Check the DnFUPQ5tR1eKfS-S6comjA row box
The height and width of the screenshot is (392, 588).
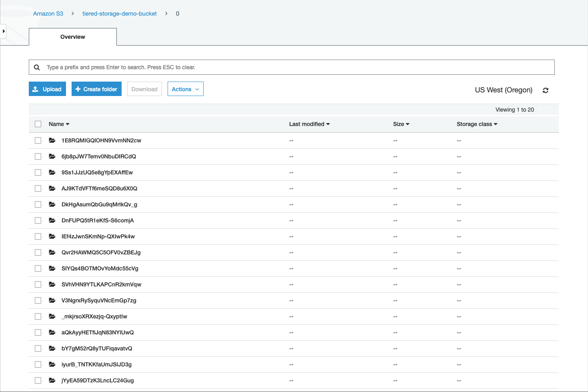[38, 220]
